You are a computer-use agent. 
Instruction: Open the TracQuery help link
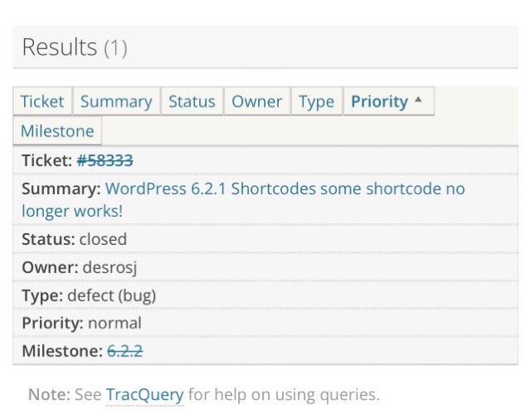tap(145, 395)
